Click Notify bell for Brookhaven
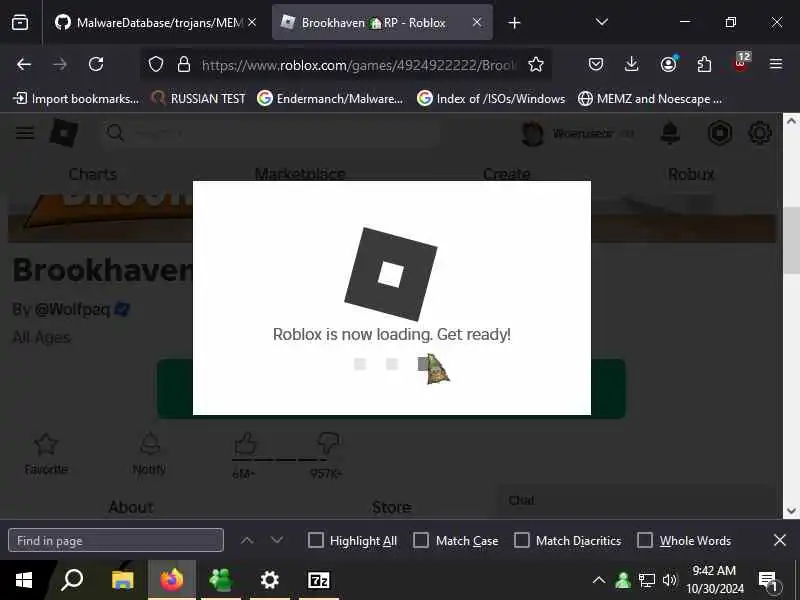Viewport: 800px width, 600px height. (x=149, y=453)
